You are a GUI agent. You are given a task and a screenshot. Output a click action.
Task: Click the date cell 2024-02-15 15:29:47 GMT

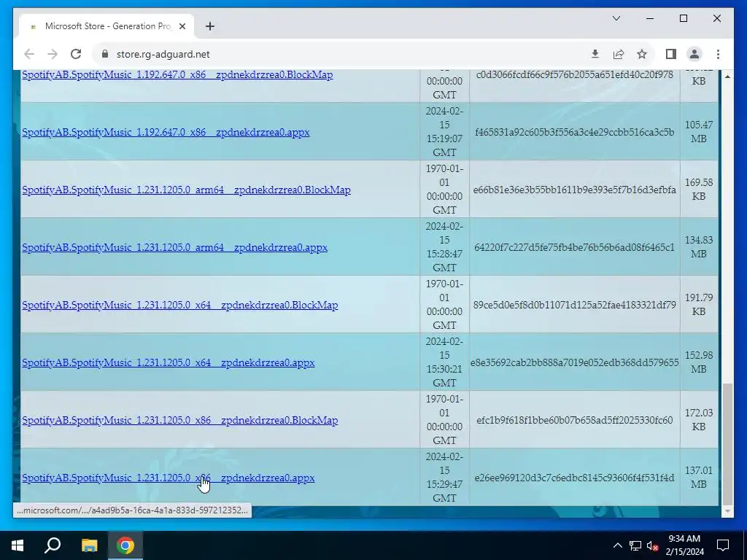444,478
